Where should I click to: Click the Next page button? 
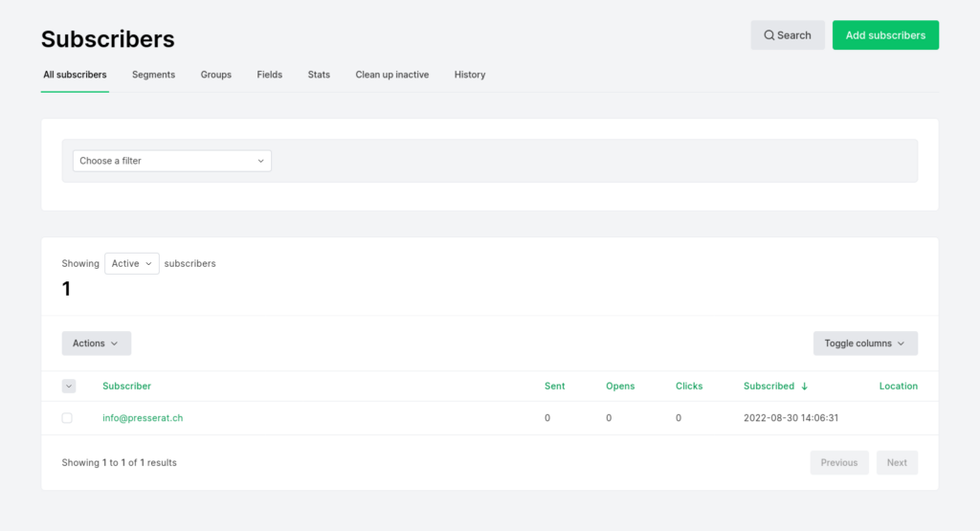point(896,462)
